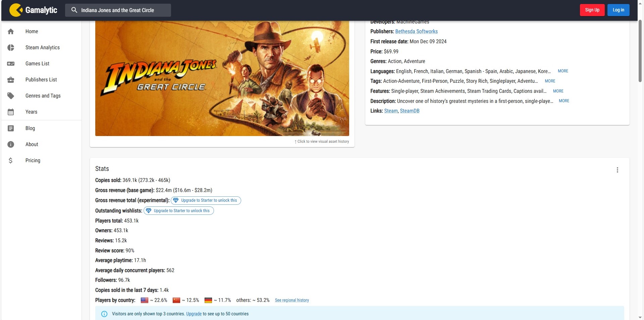This screenshot has width=644, height=320.
Task: Click the Sign Up button
Action: [592, 10]
